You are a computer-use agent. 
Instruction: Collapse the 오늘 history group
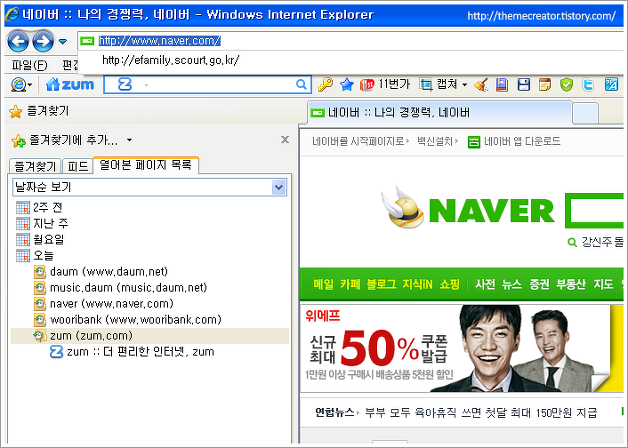click(x=35, y=255)
